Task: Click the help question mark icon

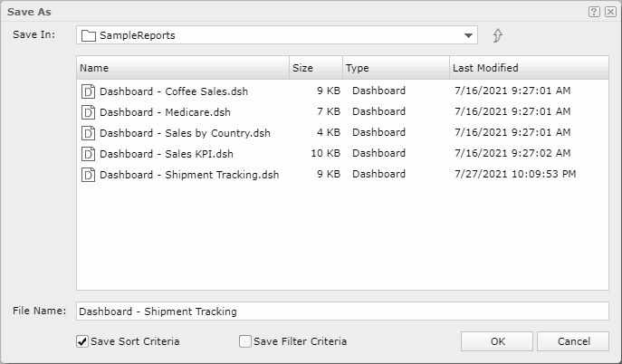Action: pyautogui.click(x=594, y=12)
